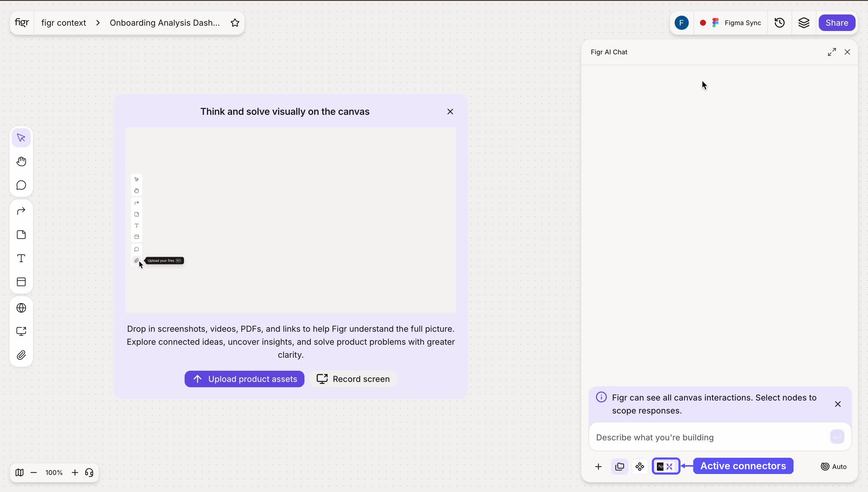868x492 pixels.
Task: Dismiss the canvas interactions info banner
Action: 838,404
